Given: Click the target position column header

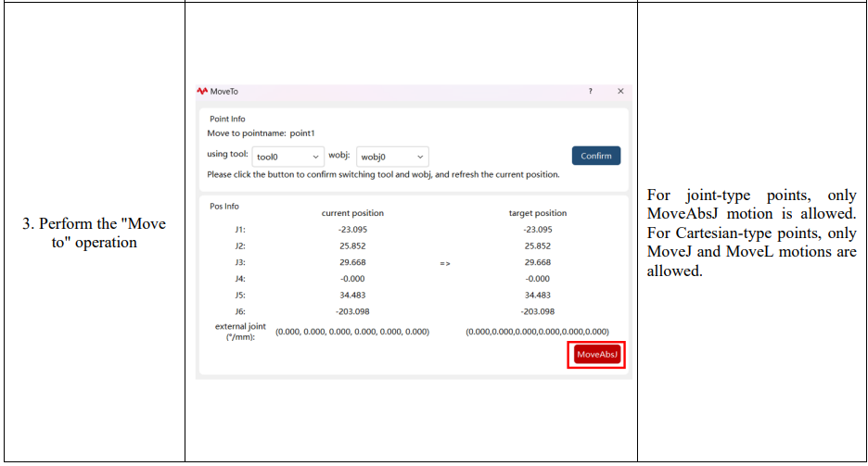Looking at the screenshot, I should (538, 213).
